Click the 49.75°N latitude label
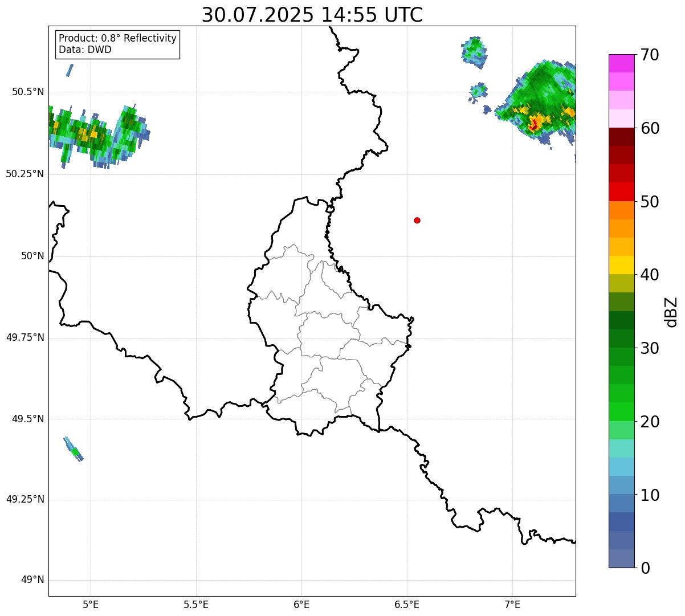 click(25, 337)
